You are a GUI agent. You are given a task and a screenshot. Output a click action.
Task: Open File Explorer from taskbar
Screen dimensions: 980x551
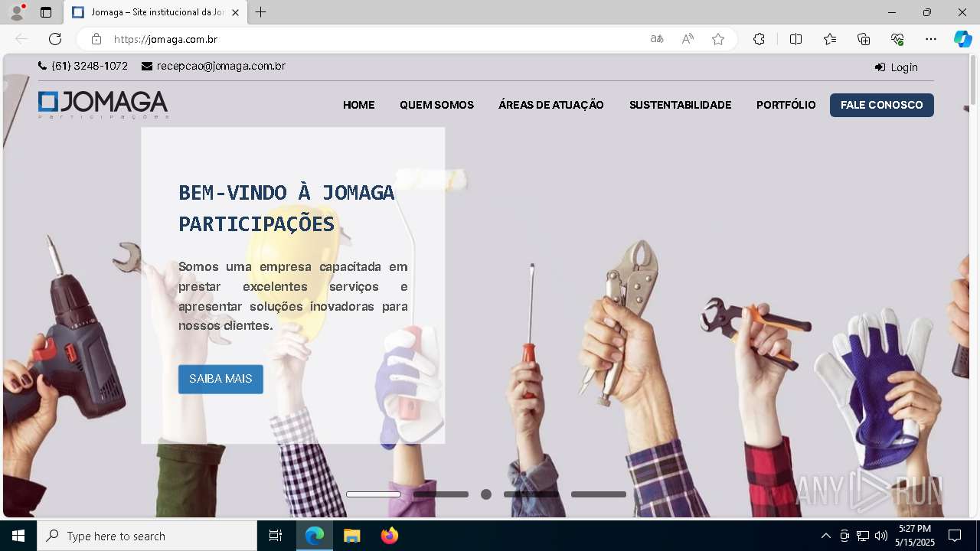351,536
